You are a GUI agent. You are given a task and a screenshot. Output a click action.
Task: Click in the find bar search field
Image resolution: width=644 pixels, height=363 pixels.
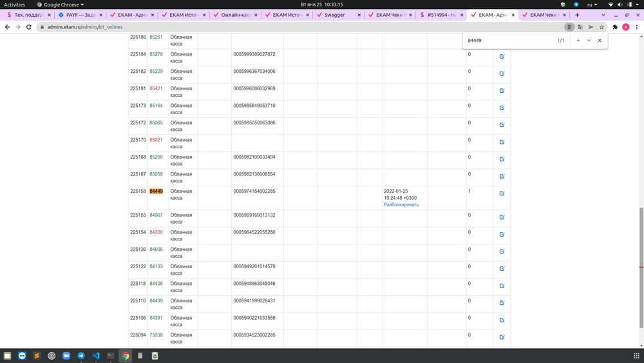click(x=509, y=41)
